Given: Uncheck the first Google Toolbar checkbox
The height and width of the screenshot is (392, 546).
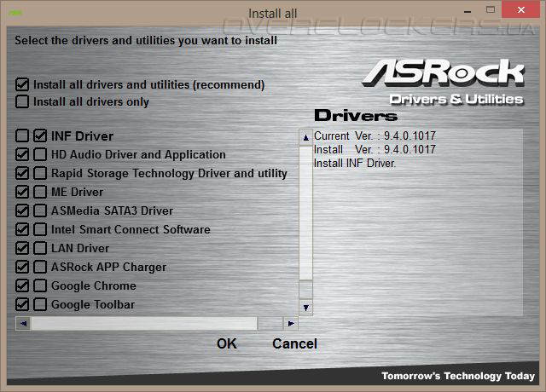Looking at the screenshot, I should tap(22, 304).
